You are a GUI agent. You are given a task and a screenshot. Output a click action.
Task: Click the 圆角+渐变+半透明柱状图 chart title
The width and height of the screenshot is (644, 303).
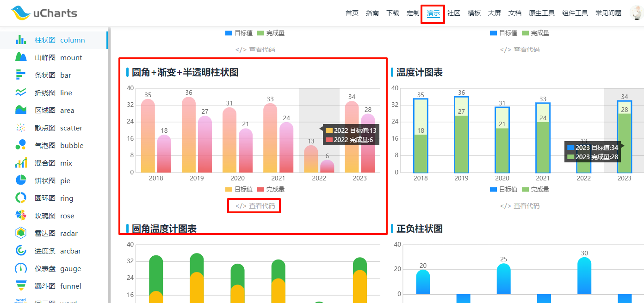point(185,72)
